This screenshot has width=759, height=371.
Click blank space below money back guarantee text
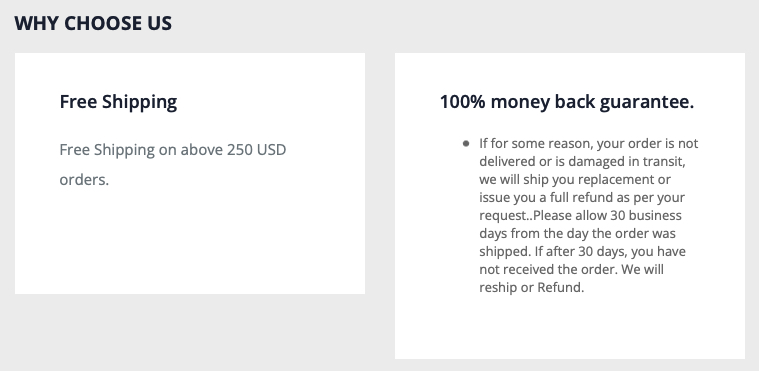click(570, 329)
